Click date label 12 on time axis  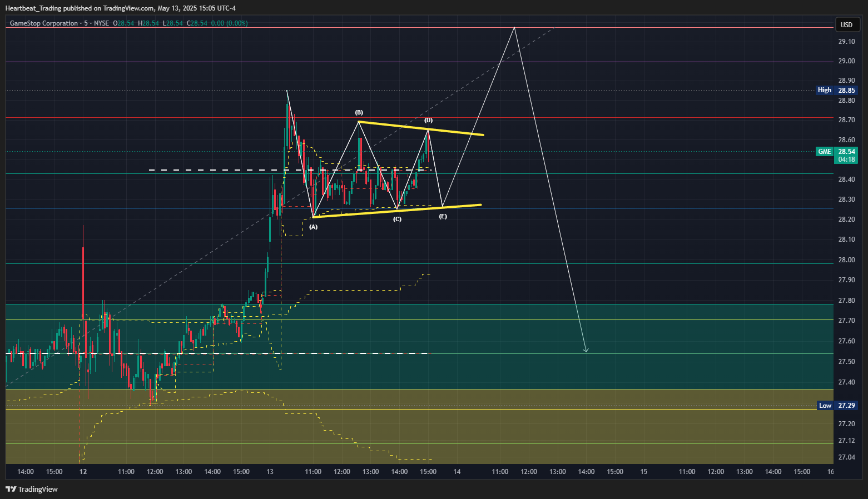pyautogui.click(x=83, y=472)
